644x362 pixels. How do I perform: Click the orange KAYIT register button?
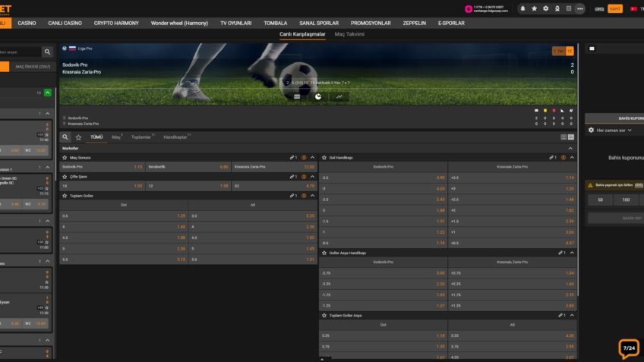pos(615,8)
